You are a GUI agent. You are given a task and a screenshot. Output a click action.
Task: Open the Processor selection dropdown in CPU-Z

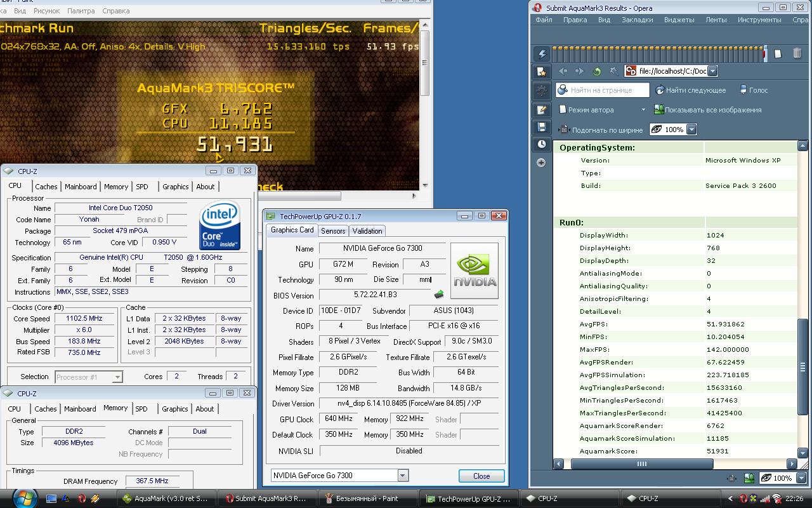(117, 377)
